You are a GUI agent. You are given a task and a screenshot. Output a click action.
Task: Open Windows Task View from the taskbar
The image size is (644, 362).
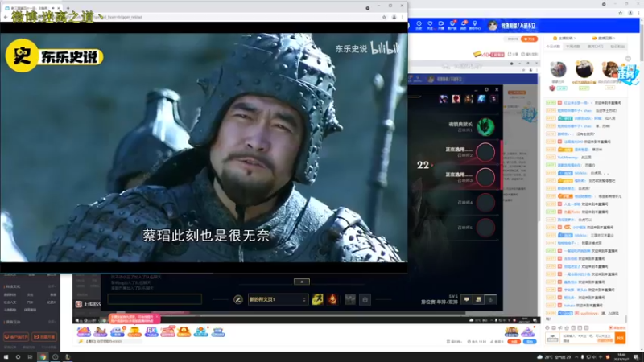[x=30, y=357]
